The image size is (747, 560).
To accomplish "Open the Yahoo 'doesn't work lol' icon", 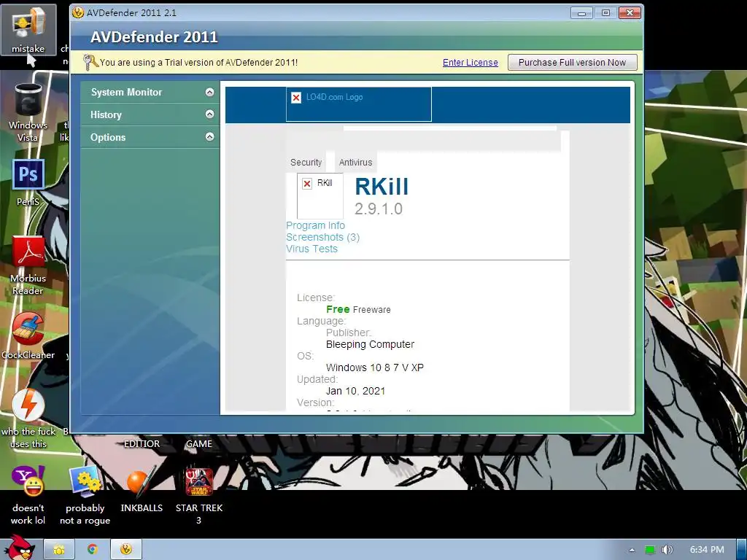I will pos(28,496).
